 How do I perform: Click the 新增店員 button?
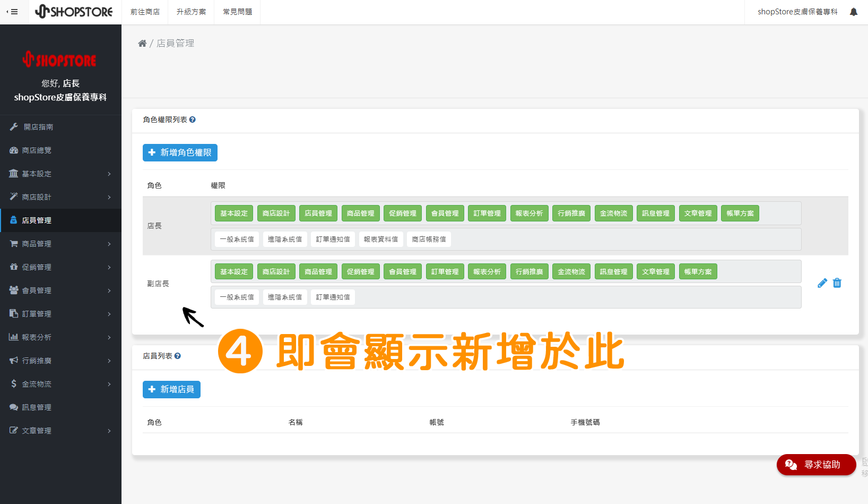tap(171, 389)
